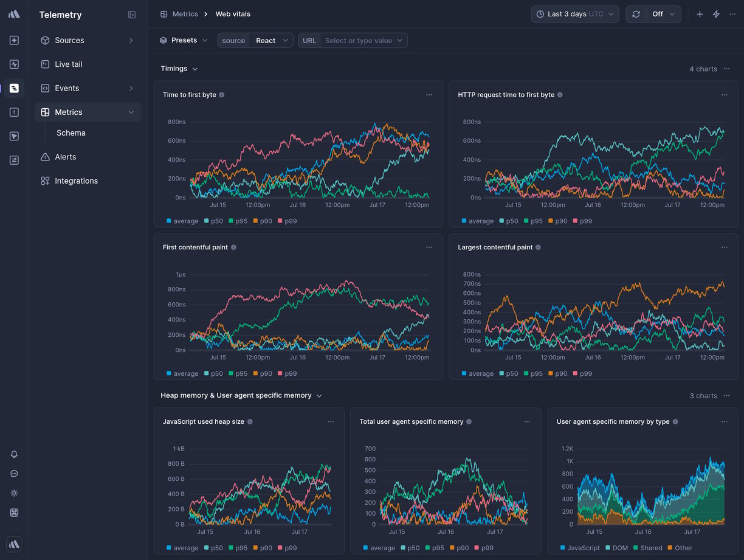Toggle the Shared series in memory by type legend
The image size is (744, 560).
click(647, 548)
